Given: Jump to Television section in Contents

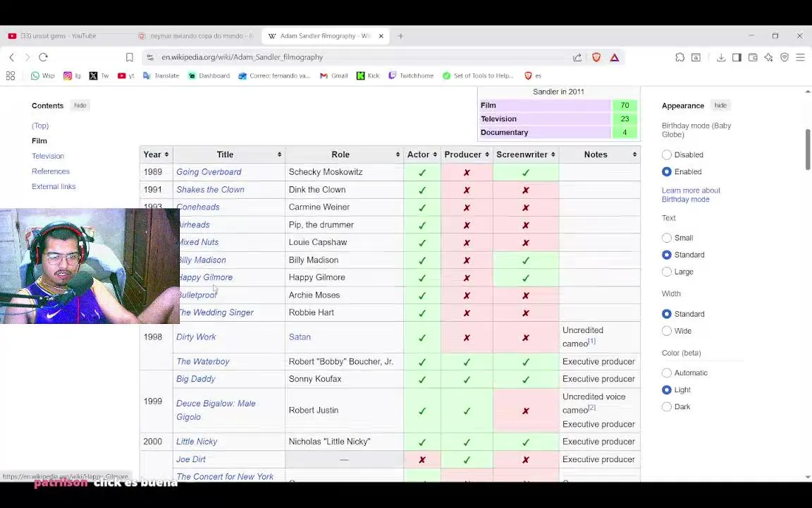Looking at the screenshot, I should (x=48, y=156).
